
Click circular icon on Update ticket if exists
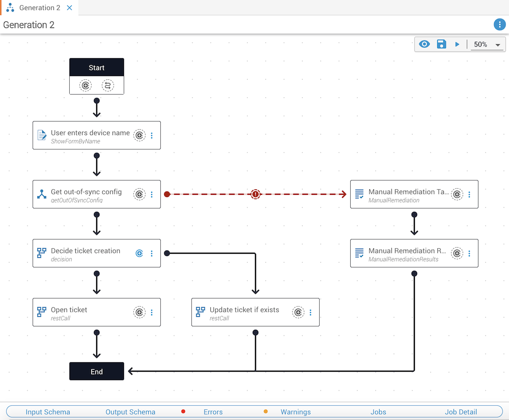[x=298, y=312]
